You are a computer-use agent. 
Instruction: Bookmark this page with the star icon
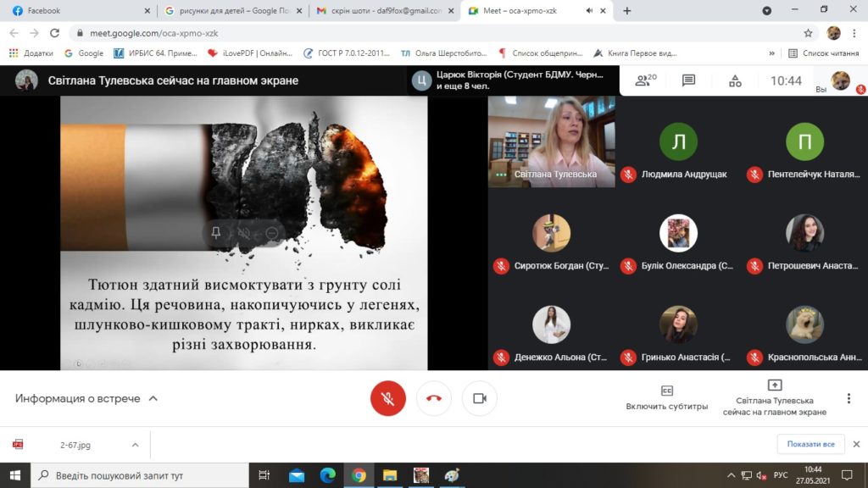point(808,33)
